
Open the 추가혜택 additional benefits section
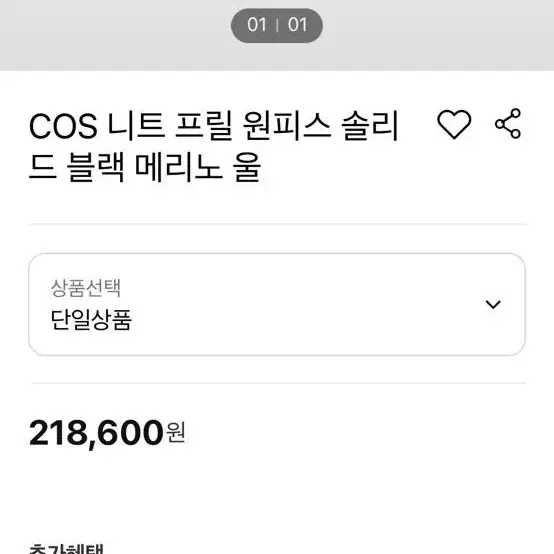coord(66,549)
